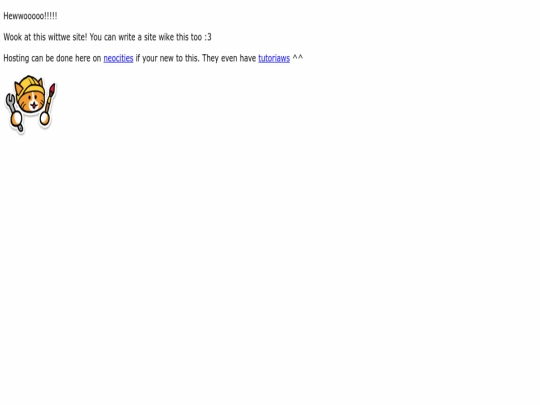Click the phrase 'can be done here on'
Screen dimensions: 540x405
(66, 58)
